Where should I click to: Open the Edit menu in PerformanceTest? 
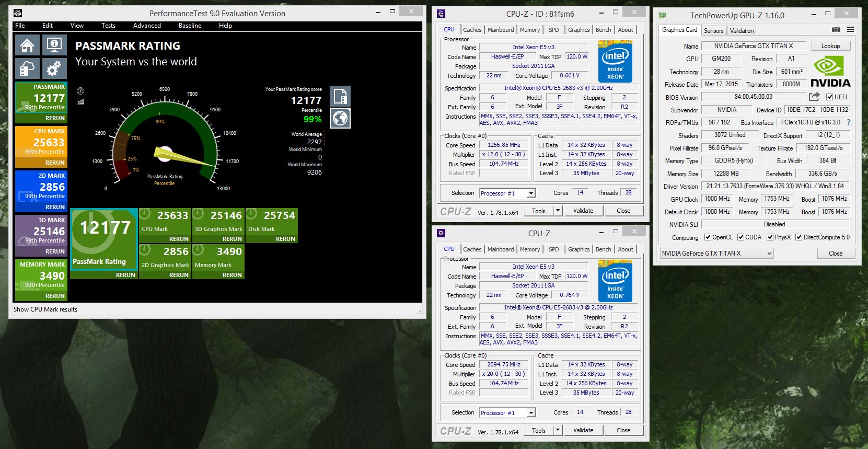click(48, 26)
